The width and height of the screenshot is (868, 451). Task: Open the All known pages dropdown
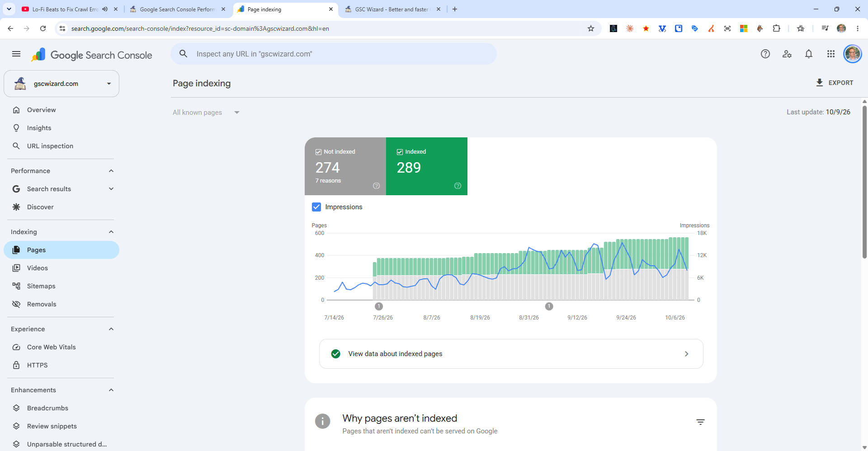pyautogui.click(x=206, y=113)
